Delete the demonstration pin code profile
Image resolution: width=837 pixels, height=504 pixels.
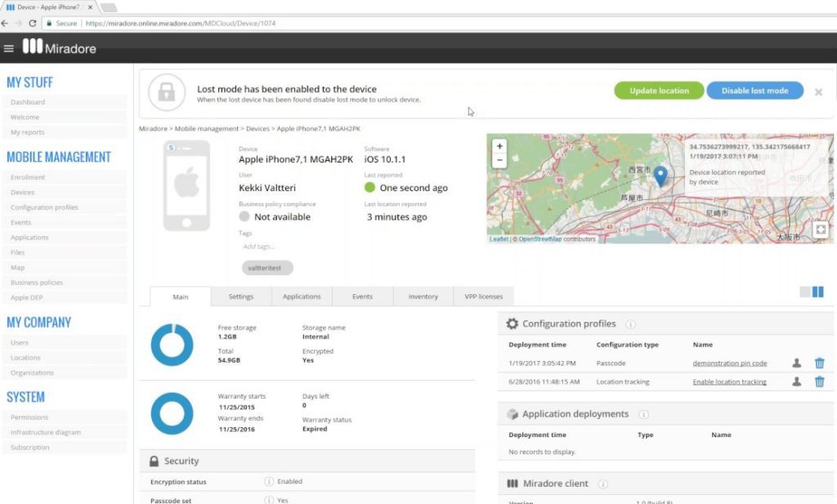pyautogui.click(x=819, y=364)
